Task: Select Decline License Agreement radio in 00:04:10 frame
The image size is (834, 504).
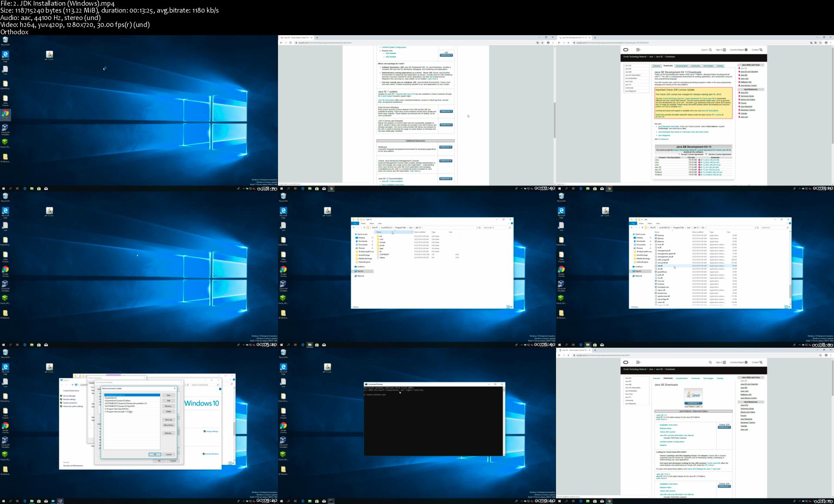Action: click(706, 154)
